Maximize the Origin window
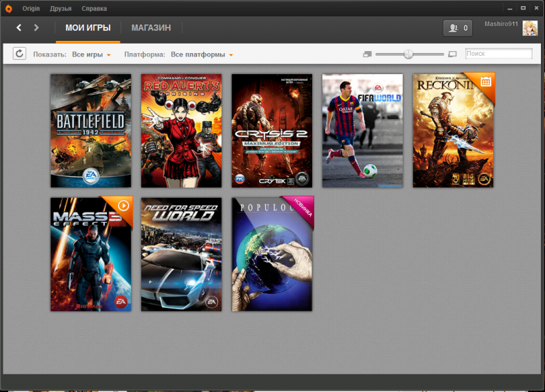545x392 pixels. click(x=523, y=8)
